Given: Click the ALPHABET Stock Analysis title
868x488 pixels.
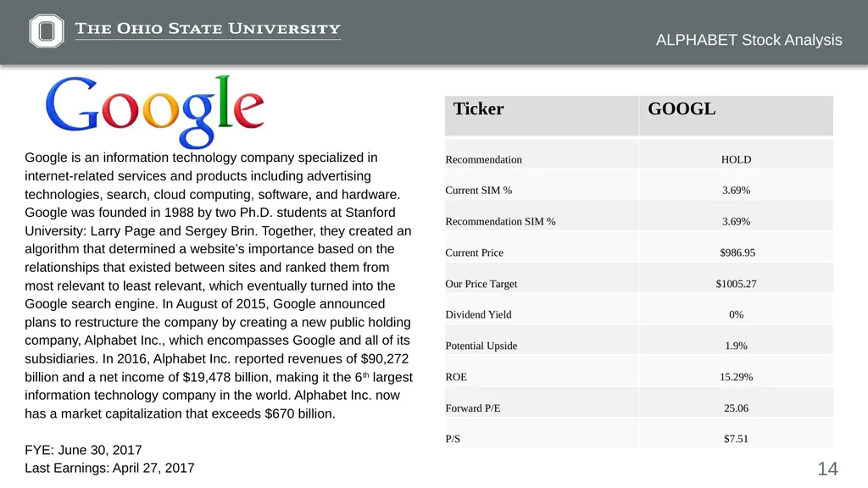Looking at the screenshot, I should point(749,40).
